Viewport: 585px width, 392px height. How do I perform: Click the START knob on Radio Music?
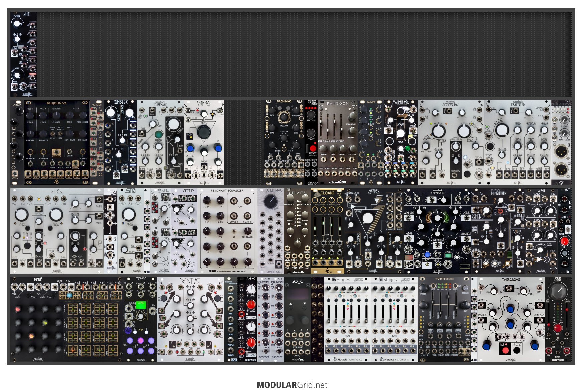(311, 132)
